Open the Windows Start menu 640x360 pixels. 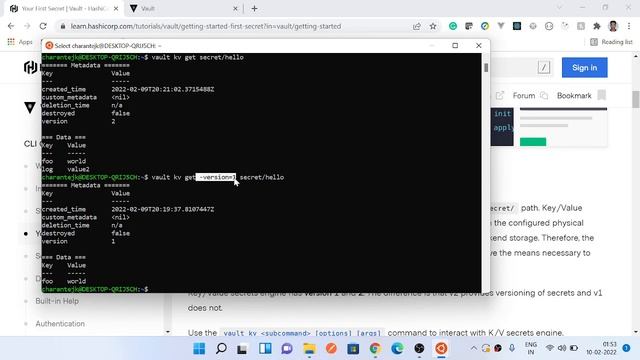click(199, 349)
